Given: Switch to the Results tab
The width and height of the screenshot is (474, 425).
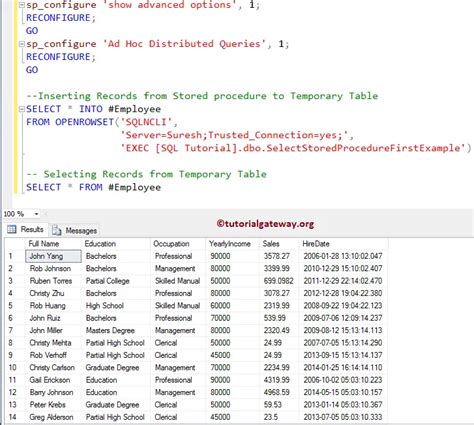Looking at the screenshot, I should 26,229.
